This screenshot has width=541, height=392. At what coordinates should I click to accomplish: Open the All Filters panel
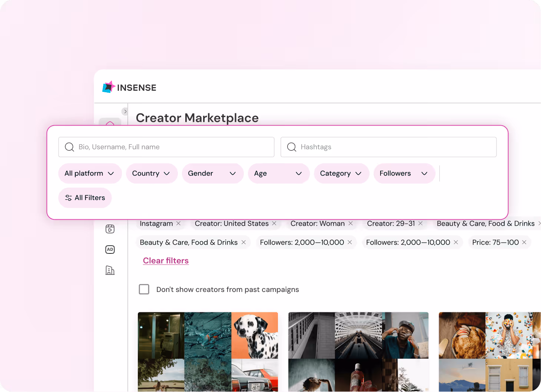pyautogui.click(x=85, y=198)
